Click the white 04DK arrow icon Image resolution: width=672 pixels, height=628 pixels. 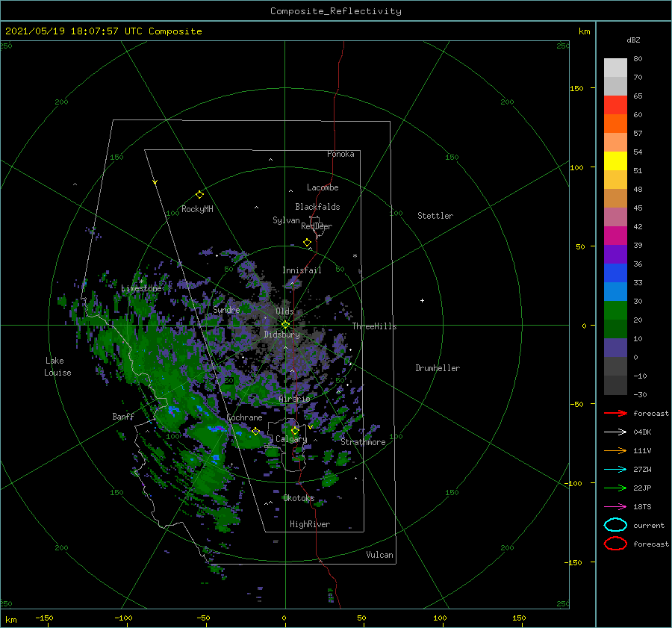[615, 432]
